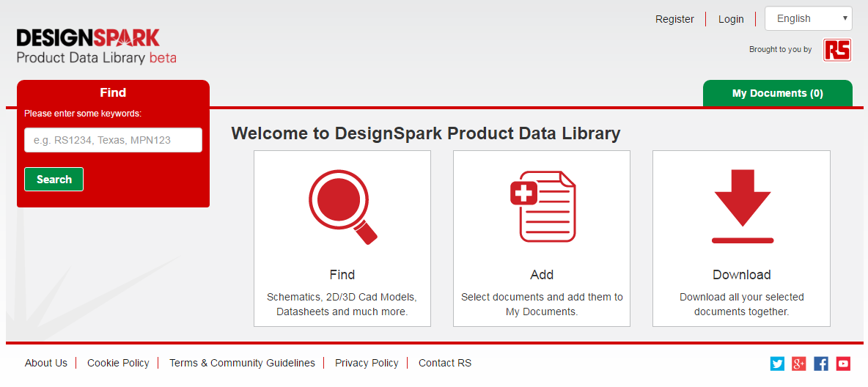
Task: Click 'Please enter some keywords:' label
Action: (x=83, y=114)
